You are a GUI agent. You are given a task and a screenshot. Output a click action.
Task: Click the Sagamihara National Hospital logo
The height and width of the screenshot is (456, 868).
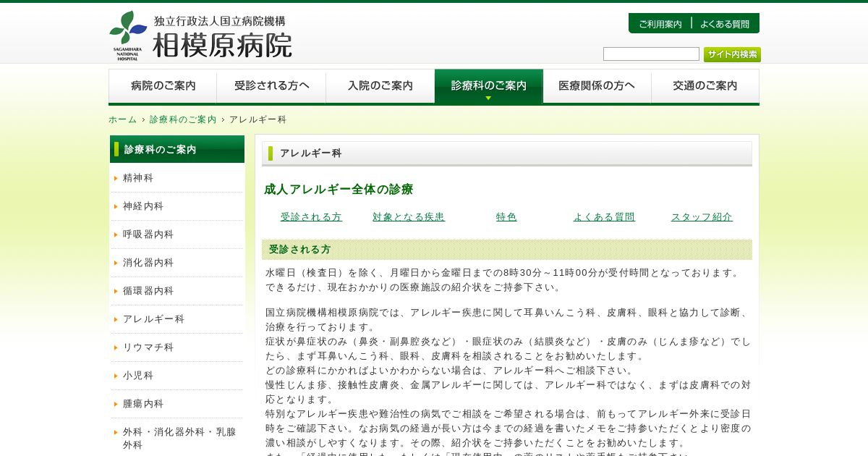click(200, 35)
